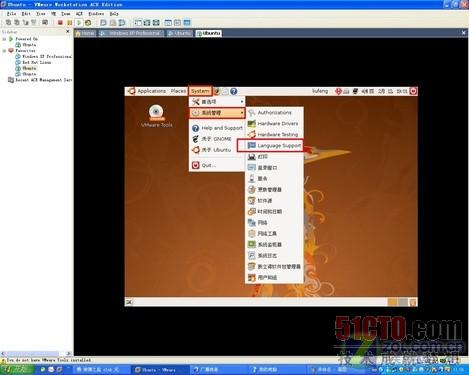This screenshot has height=375, width=469.
Task: Click the Ubuntu logo beside Applications
Action: [x=131, y=91]
